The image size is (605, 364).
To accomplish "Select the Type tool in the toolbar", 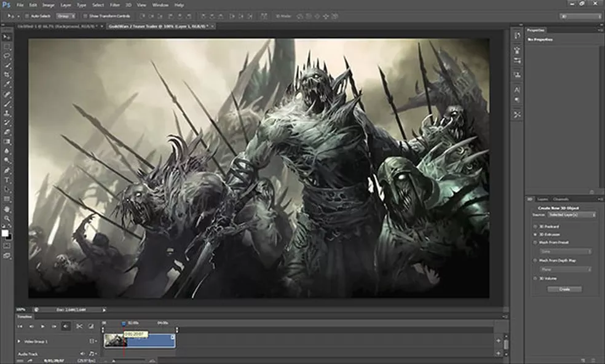I will pos(7,180).
